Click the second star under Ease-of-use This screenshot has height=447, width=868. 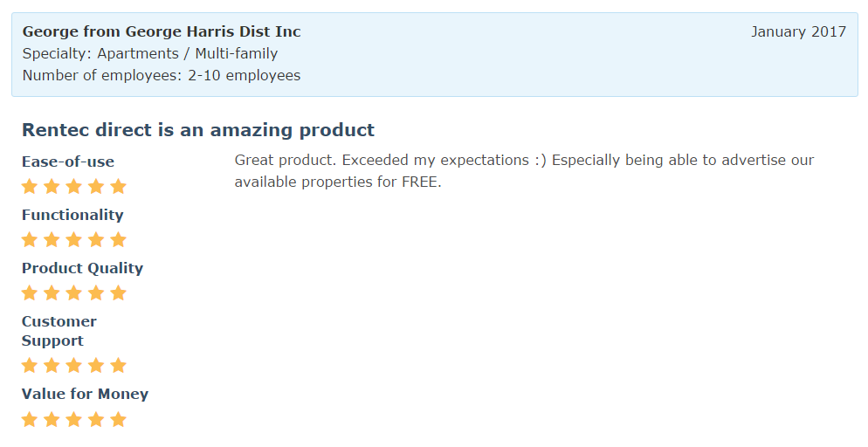point(52,186)
